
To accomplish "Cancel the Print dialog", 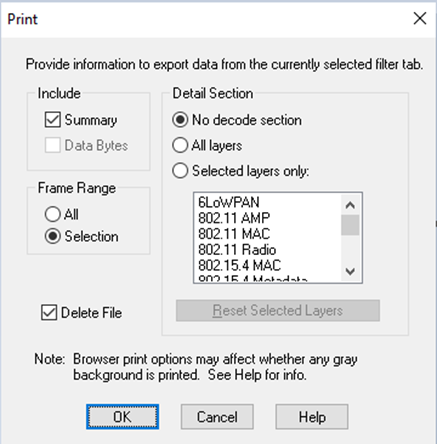I will click(x=217, y=417).
